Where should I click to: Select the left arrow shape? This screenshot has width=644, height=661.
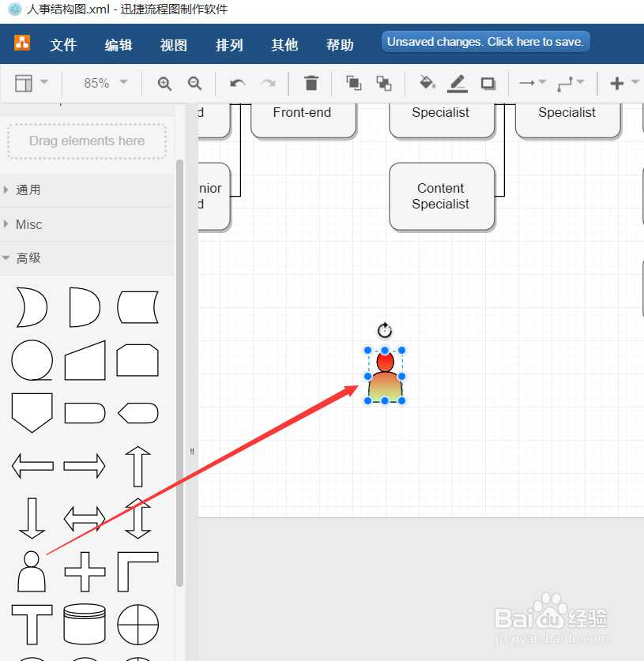click(32, 466)
